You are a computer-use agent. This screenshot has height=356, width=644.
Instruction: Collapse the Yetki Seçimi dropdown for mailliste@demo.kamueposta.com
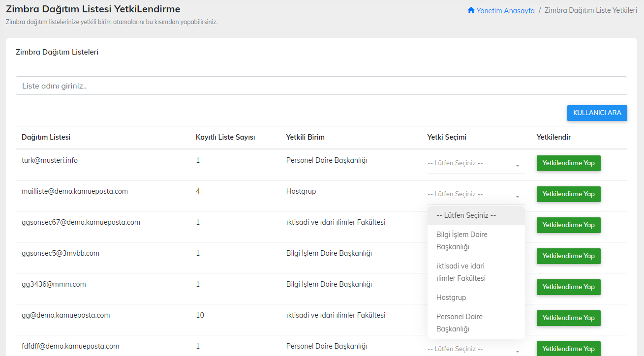click(x=476, y=195)
